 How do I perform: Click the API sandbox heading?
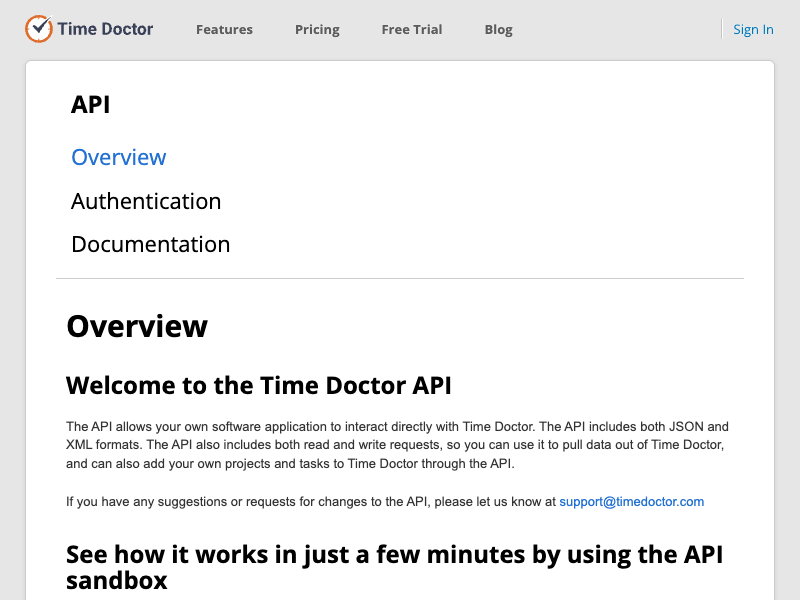click(x=394, y=567)
